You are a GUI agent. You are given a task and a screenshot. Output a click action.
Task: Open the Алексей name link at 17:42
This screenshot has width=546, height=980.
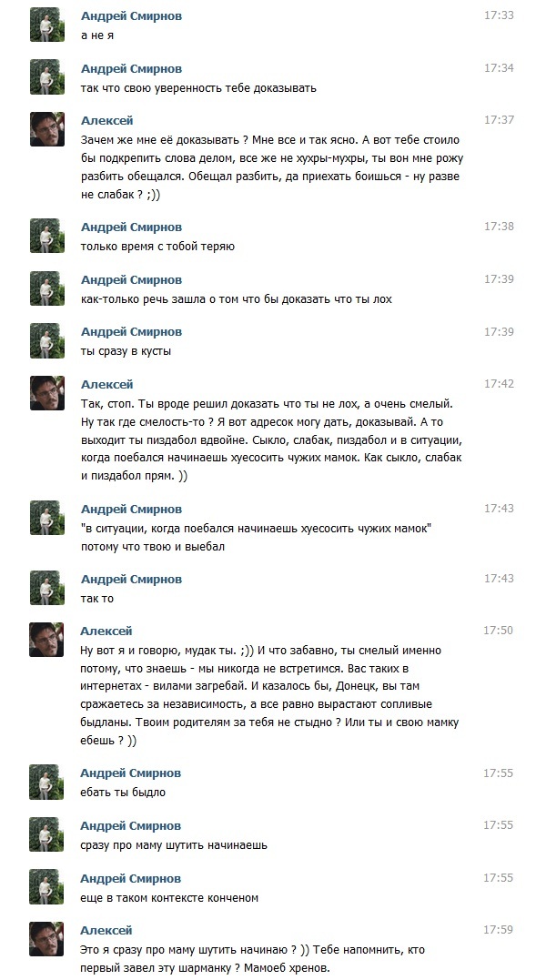pos(106,384)
